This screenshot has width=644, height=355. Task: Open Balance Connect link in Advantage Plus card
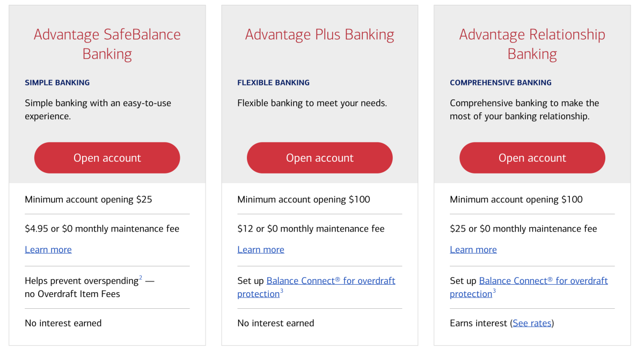(x=316, y=287)
